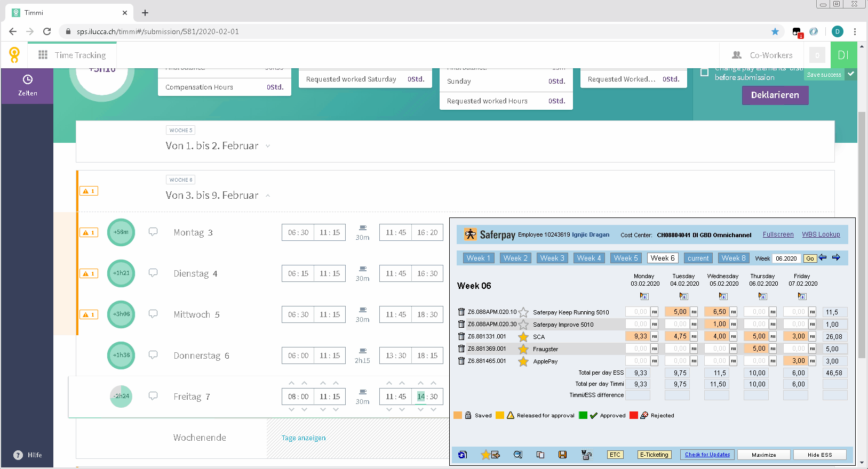
Task: Open the Co-Workers menu
Action: [762, 55]
